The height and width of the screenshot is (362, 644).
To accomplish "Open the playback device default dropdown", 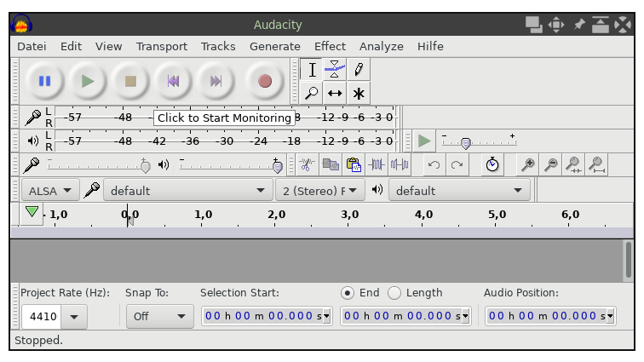I will tap(459, 191).
